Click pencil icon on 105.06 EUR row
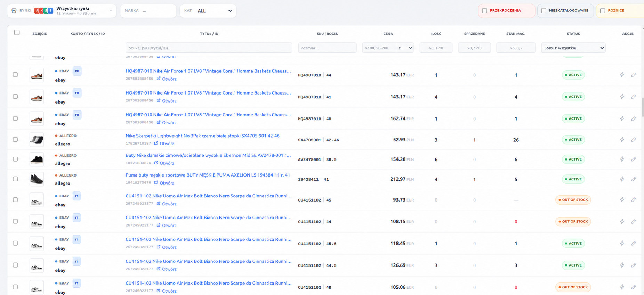Image resolution: width=644 pixels, height=295 pixels. click(634, 287)
